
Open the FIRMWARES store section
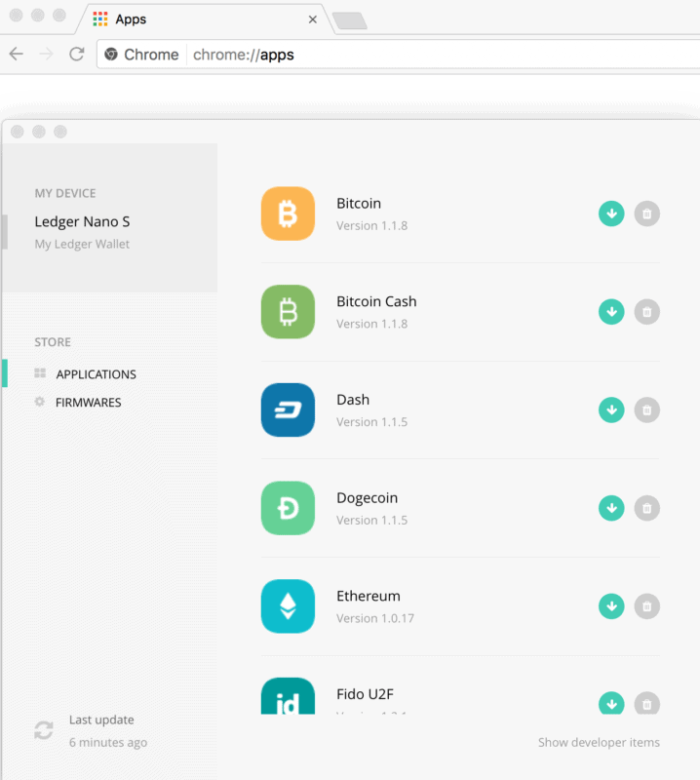click(89, 403)
